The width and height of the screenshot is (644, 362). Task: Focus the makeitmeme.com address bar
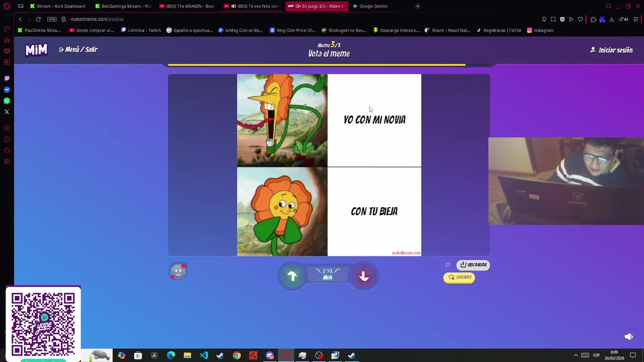click(x=97, y=19)
